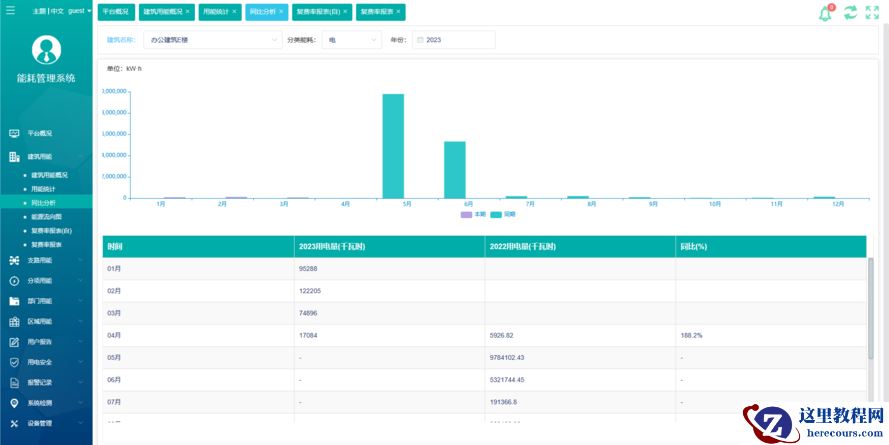Open the 建筑名称 building dropdown
Viewport: 889px width, 445px height.
tap(212, 40)
